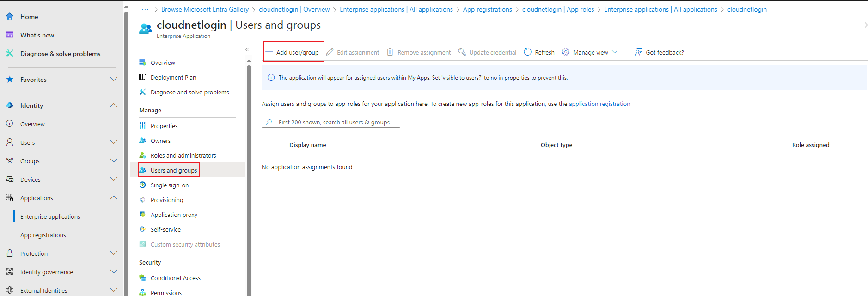Click the plus icon on Add user/group
The image size is (868, 296).
click(269, 52)
